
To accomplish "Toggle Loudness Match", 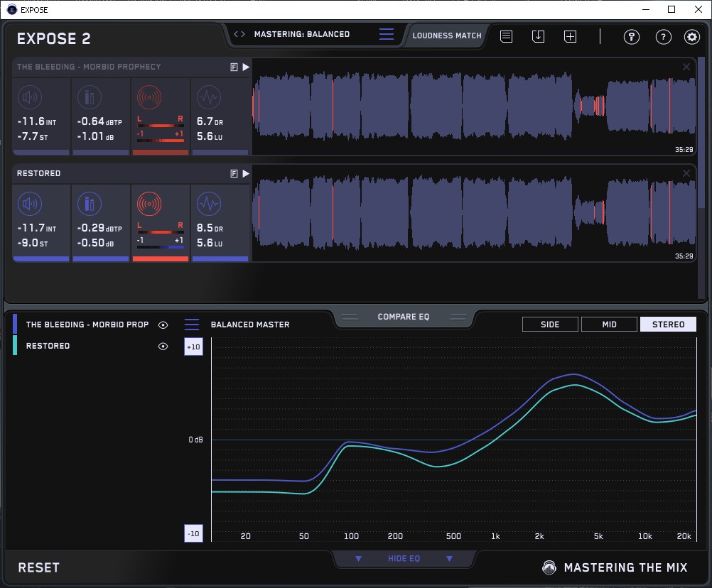I will pos(447,36).
